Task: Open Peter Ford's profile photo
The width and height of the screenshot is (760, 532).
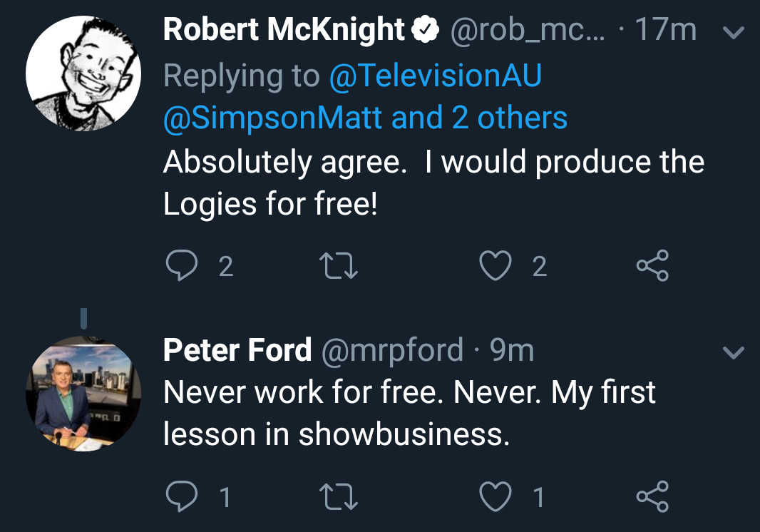Action: point(83,393)
